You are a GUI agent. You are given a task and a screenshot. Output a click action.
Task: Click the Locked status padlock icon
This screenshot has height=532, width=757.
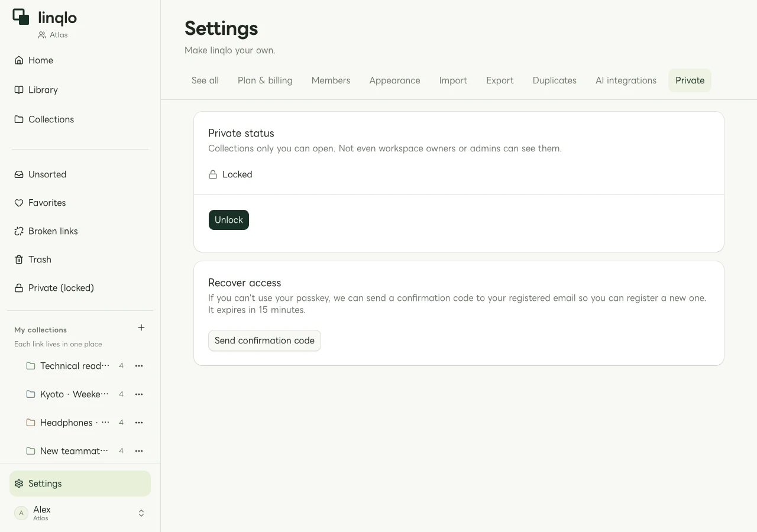click(213, 174)
